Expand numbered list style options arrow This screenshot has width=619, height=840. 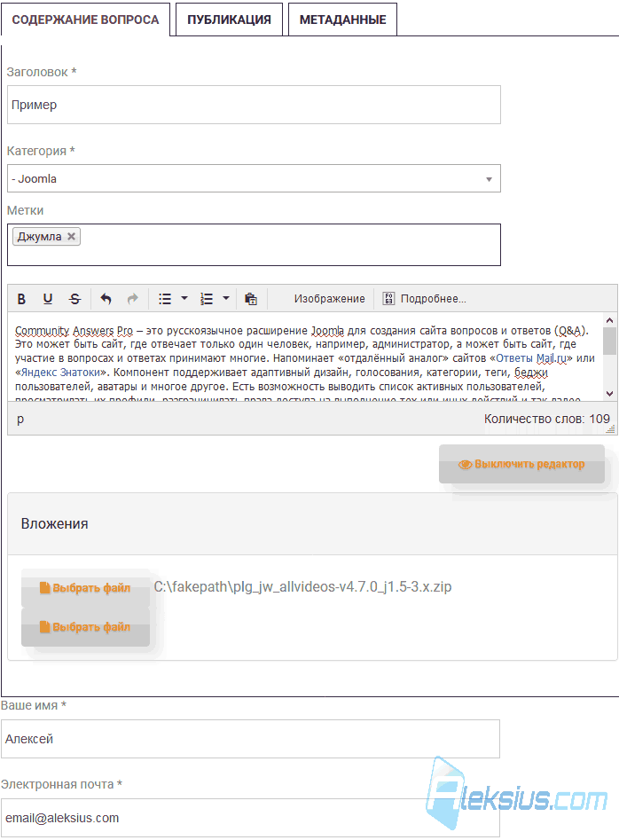point(226,298)
